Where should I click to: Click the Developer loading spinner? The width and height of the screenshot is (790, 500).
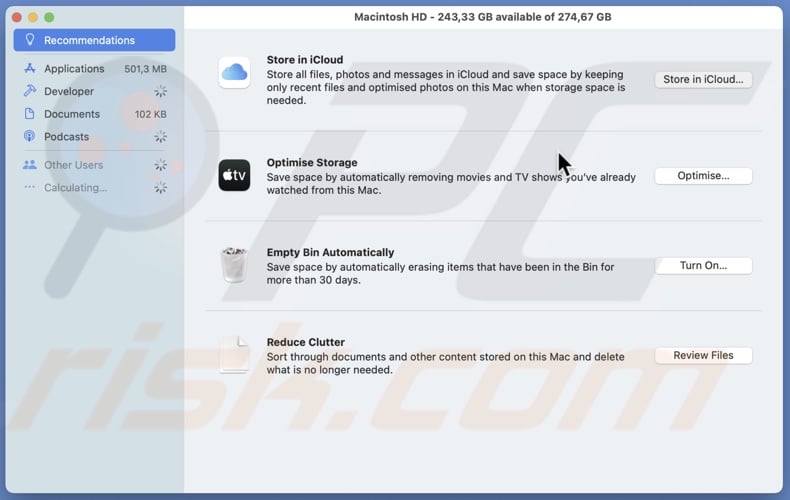point(160,91)
